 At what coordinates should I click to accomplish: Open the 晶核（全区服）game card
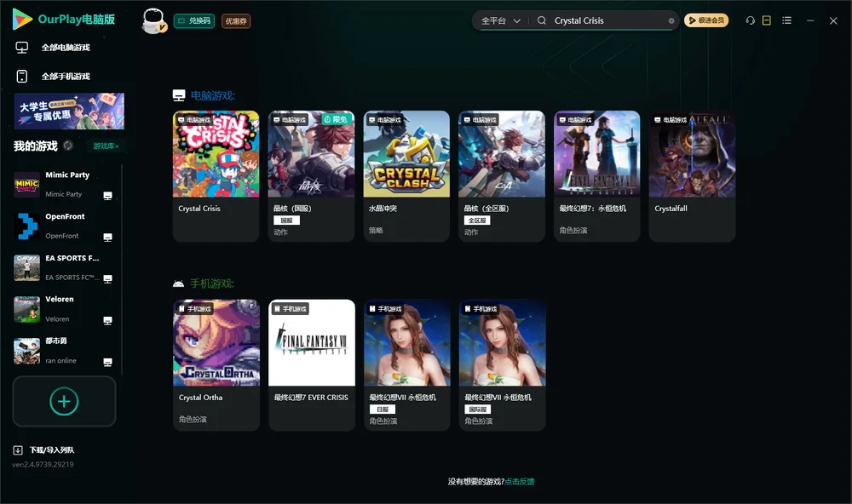click(502, 176)
